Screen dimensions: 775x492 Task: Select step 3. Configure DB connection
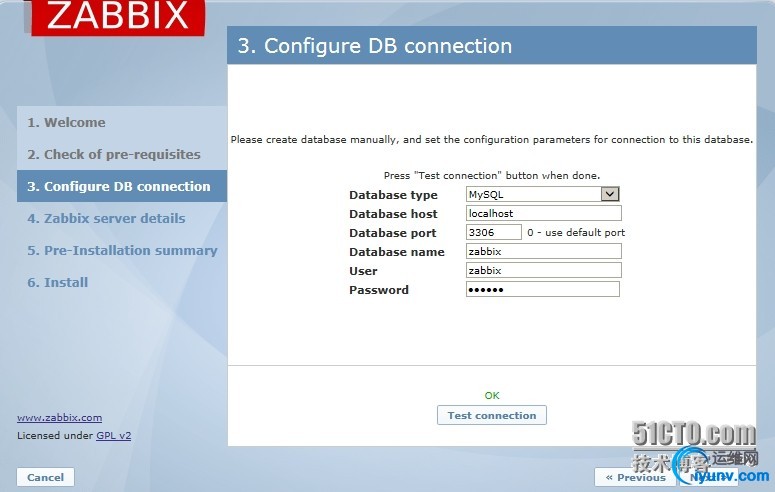click(122, 186)
